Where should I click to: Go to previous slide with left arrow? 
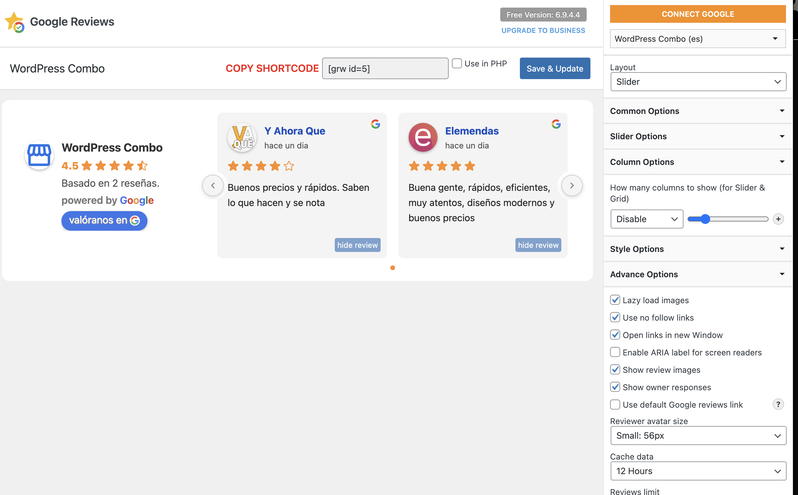point(213,185)
